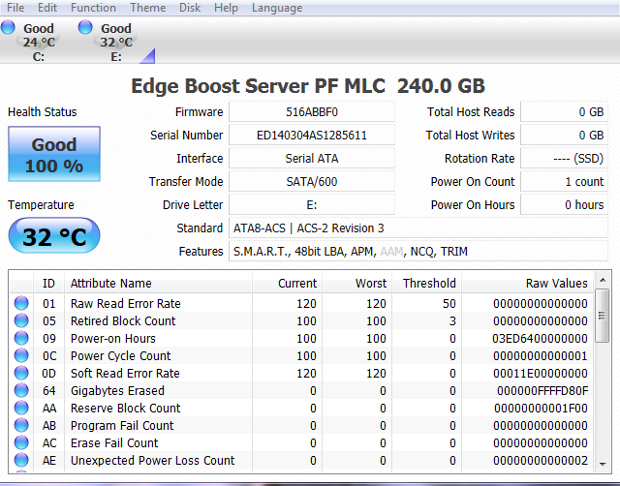
Task: Click the Serial Number field
Action: tap(311, 135)
